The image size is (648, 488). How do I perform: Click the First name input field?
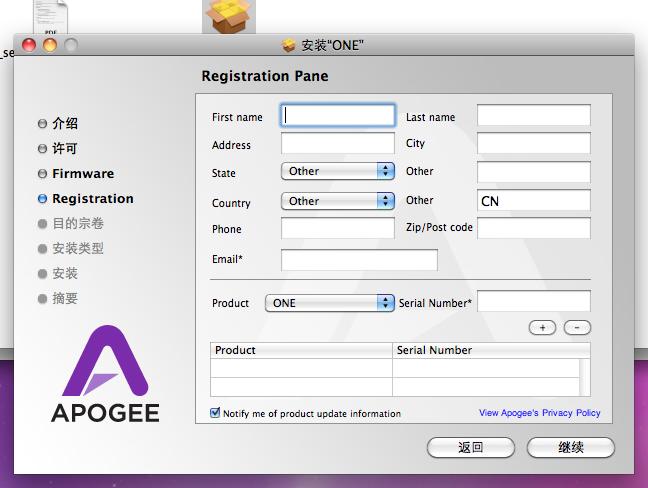338,115
